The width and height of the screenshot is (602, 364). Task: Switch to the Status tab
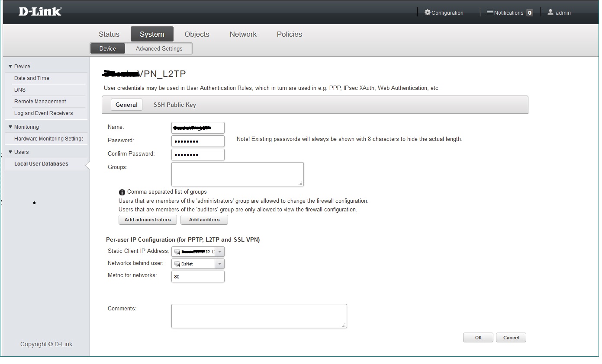(109, 34)
